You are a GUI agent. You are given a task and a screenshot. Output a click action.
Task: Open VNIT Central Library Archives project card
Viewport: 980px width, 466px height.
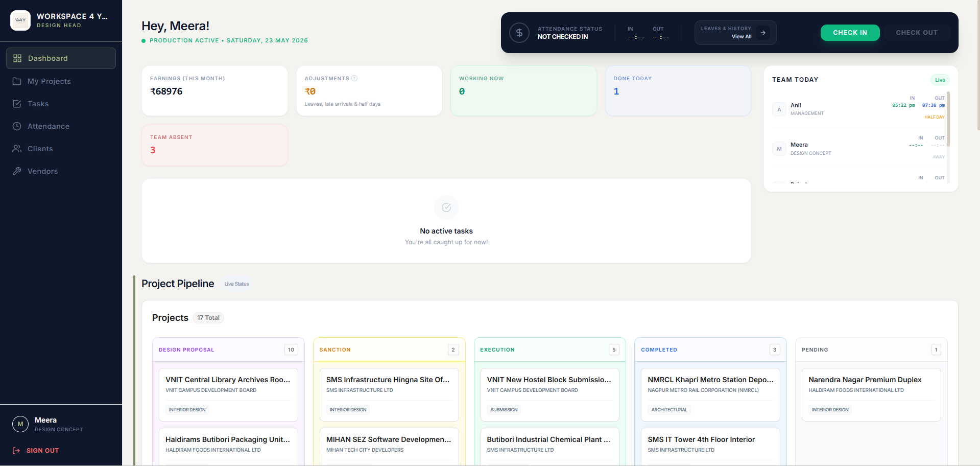click(x=228, y=394)
